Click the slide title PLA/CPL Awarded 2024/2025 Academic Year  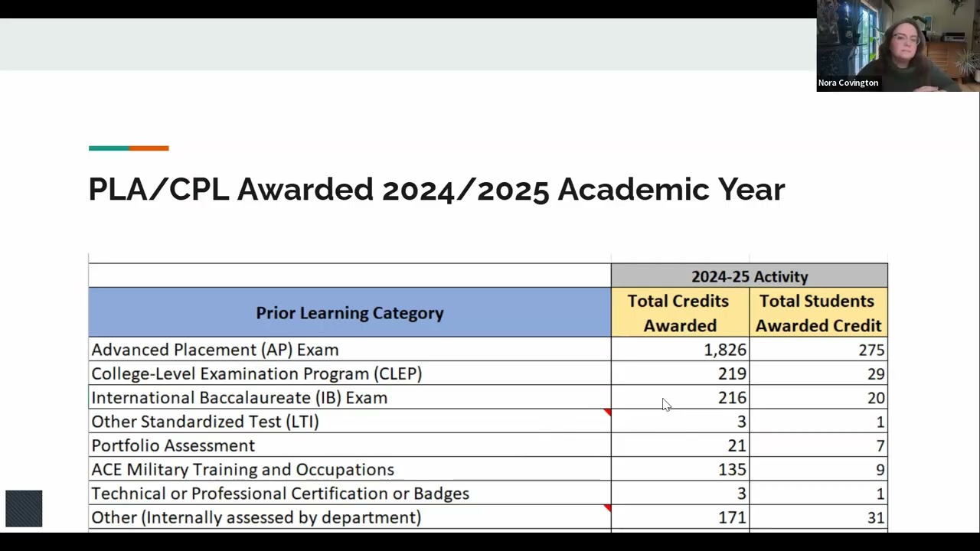(436, 190)
